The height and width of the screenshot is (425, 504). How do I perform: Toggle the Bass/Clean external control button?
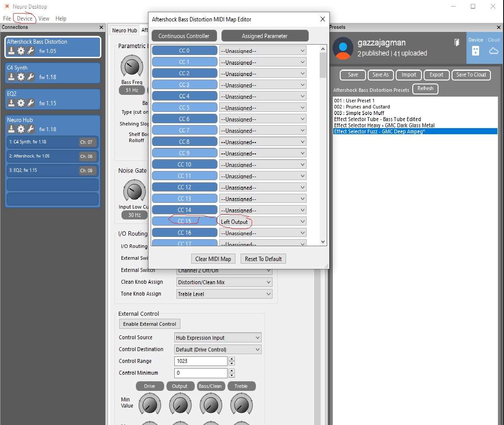[210, 386]
